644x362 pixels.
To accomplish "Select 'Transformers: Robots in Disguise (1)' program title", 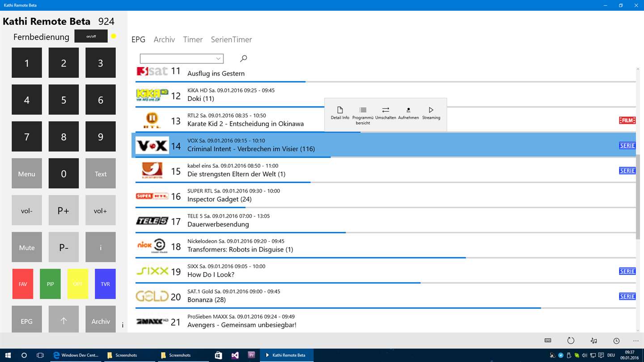I will [240, 249].
